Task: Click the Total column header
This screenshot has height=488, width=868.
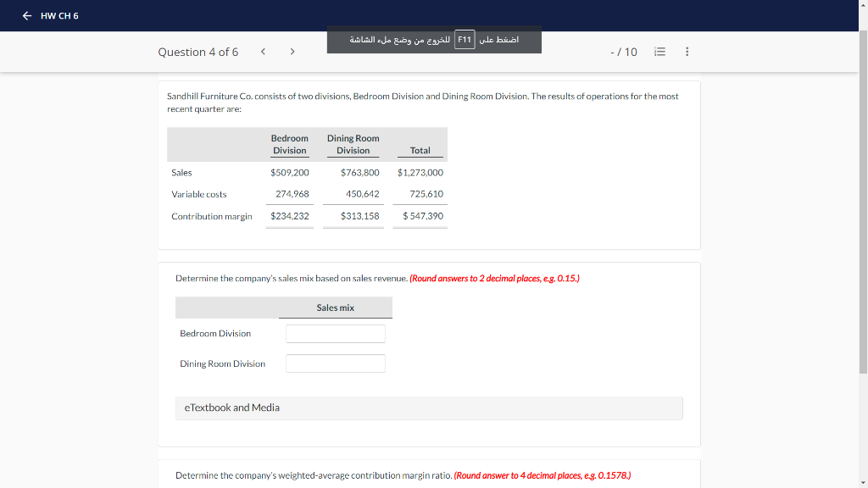Action: [x=420, y=151]
